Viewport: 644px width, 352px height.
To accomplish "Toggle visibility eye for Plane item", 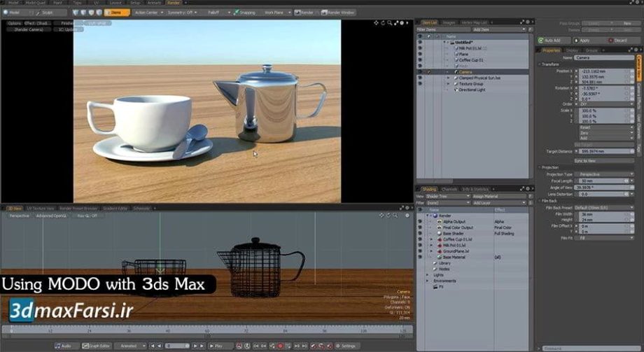I will [420, 54].
